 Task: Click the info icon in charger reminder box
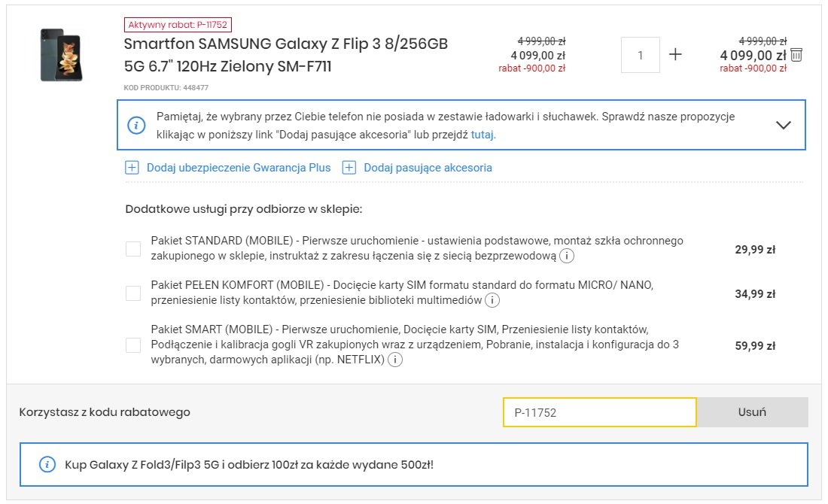click(x=136, y=126)
